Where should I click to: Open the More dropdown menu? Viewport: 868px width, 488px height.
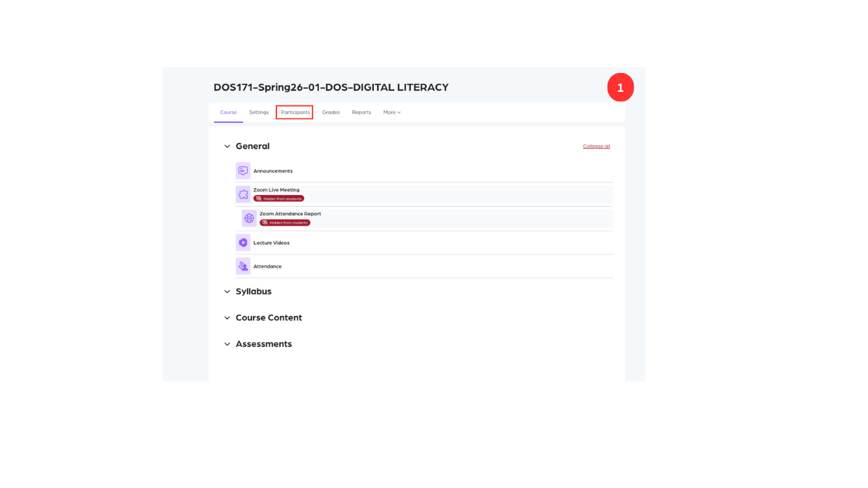[x=391, y=113]
